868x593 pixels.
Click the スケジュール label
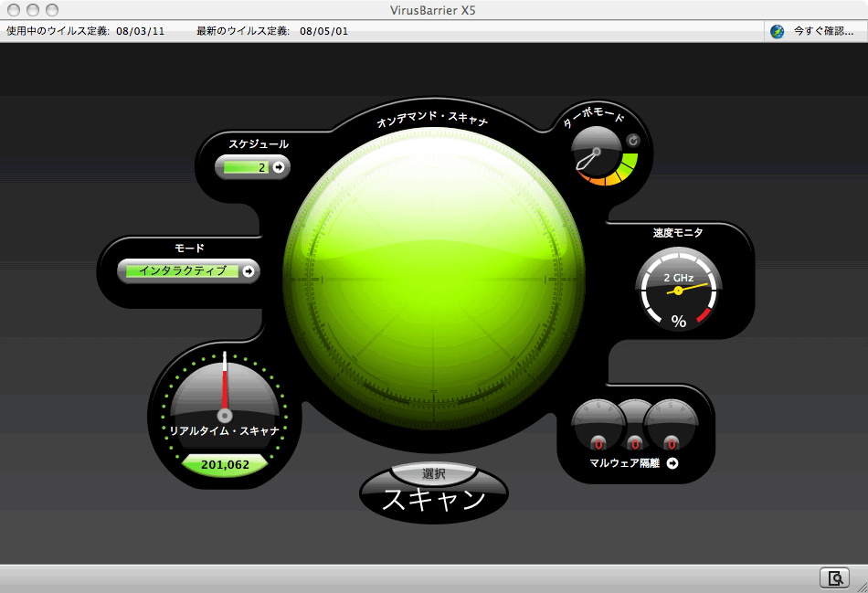(x=259, y=144)
